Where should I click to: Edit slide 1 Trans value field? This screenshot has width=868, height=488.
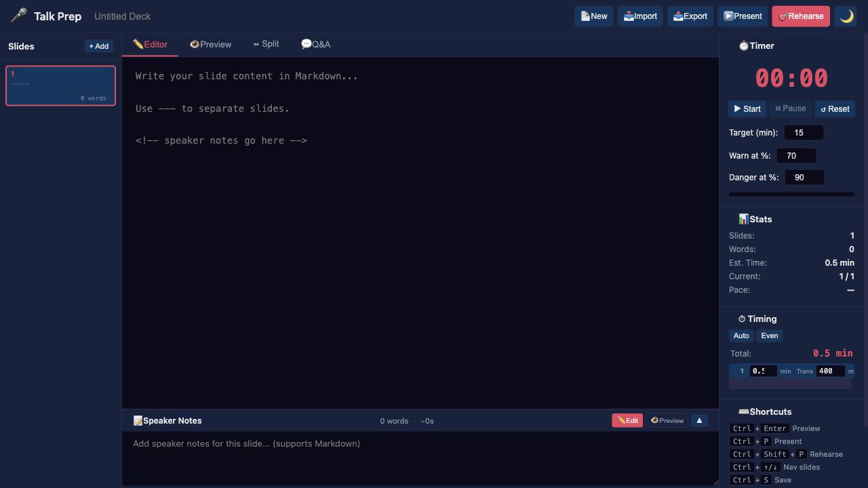[830, 371]
